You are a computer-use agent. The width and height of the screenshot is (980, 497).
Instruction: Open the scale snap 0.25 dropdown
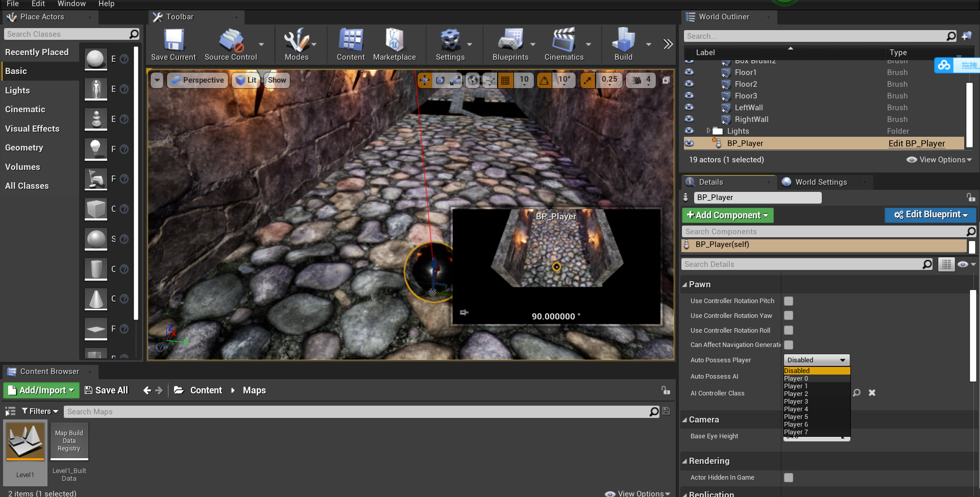[609, 80]
